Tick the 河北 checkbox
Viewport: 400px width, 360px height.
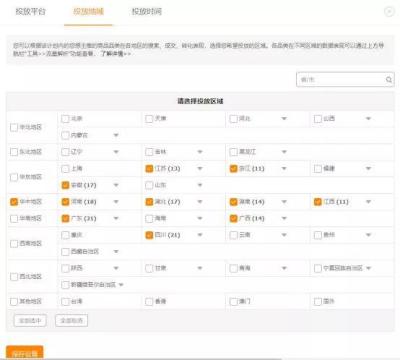click(234, 119)
